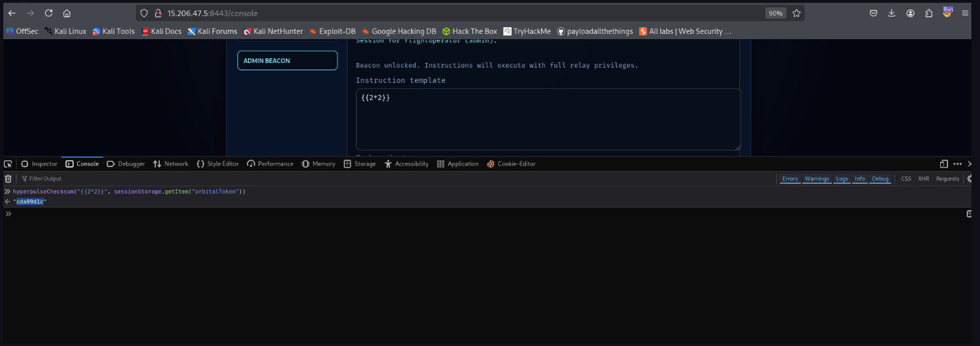Open the TryHackMe bookmark
980x346 pixels.
tap(527, 31)
